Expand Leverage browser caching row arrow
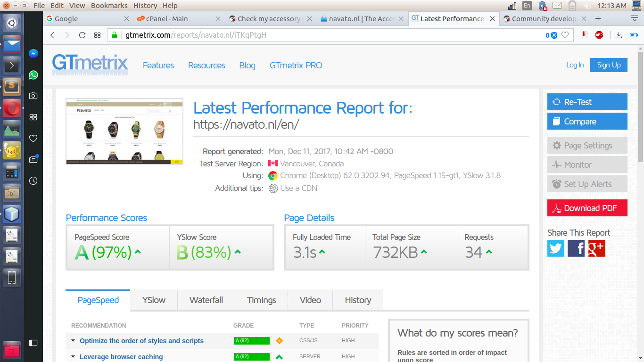 click(x=73, y=357)
